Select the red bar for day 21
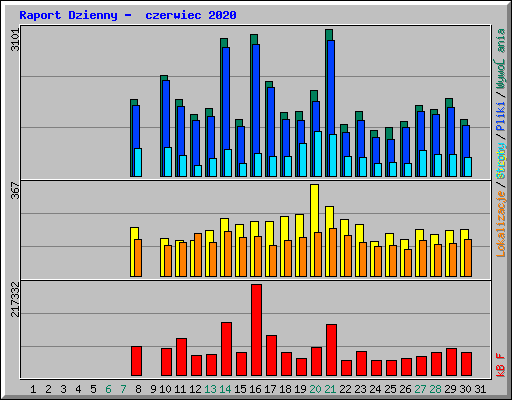512x400 pixels. [331, 350]
